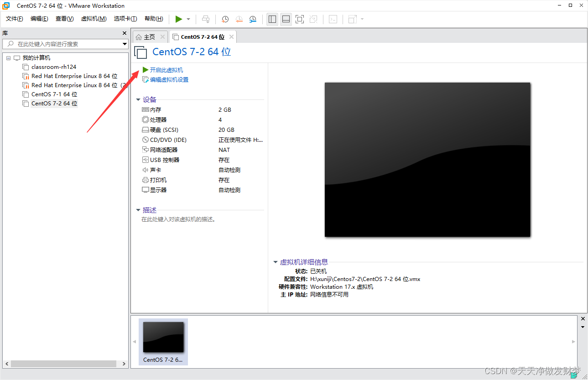Viewport: 588px width, 380px height.
Task: Toggle the thumbnail bar view icon
Action: coord(286,19)
